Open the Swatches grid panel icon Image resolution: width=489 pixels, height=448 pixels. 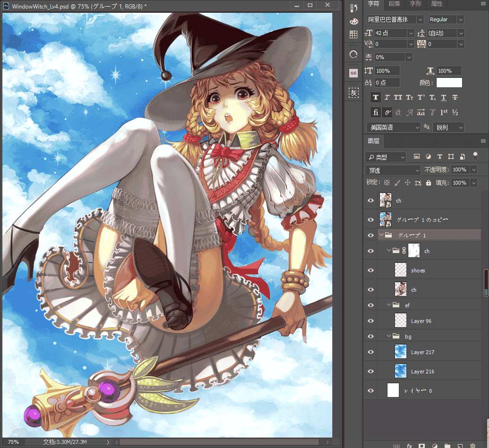[x=354, y=34]
